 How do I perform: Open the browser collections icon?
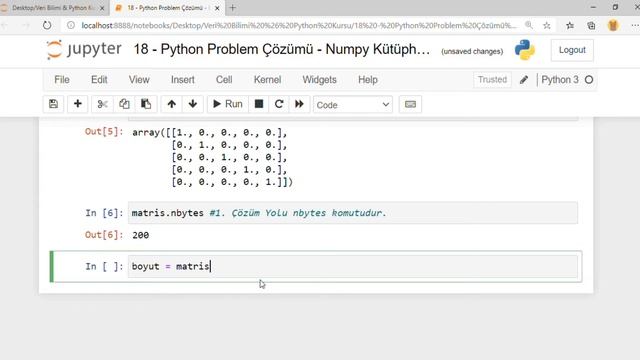[x=591, y=25]
